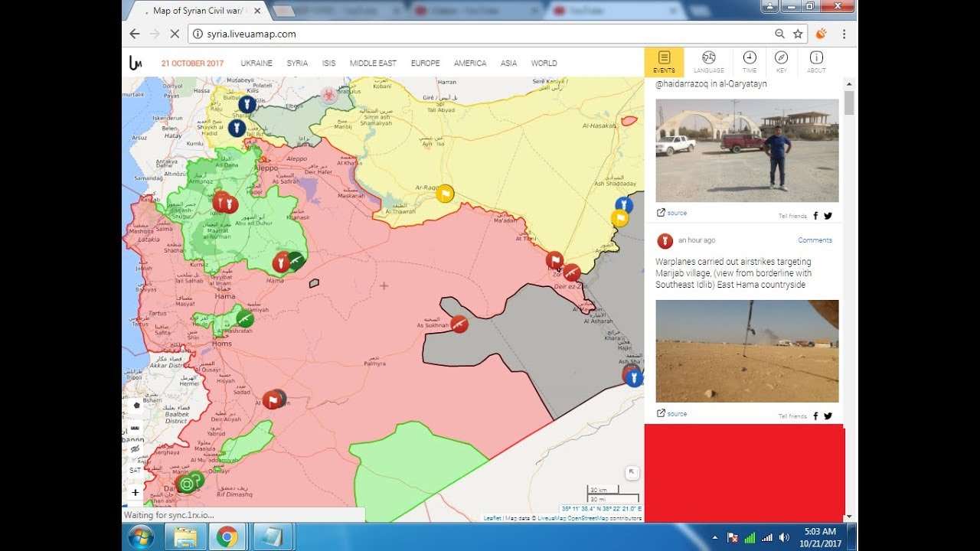Click the browser back arrow
The width and height of the screenshot is (980, 551).
point(135,34)
